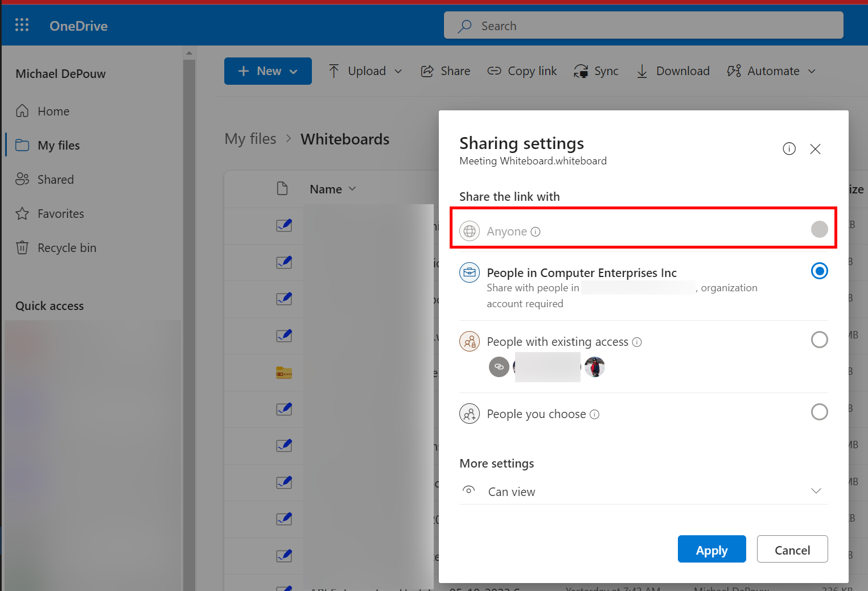Click the info icon beside People you choose

click(595, 414)
